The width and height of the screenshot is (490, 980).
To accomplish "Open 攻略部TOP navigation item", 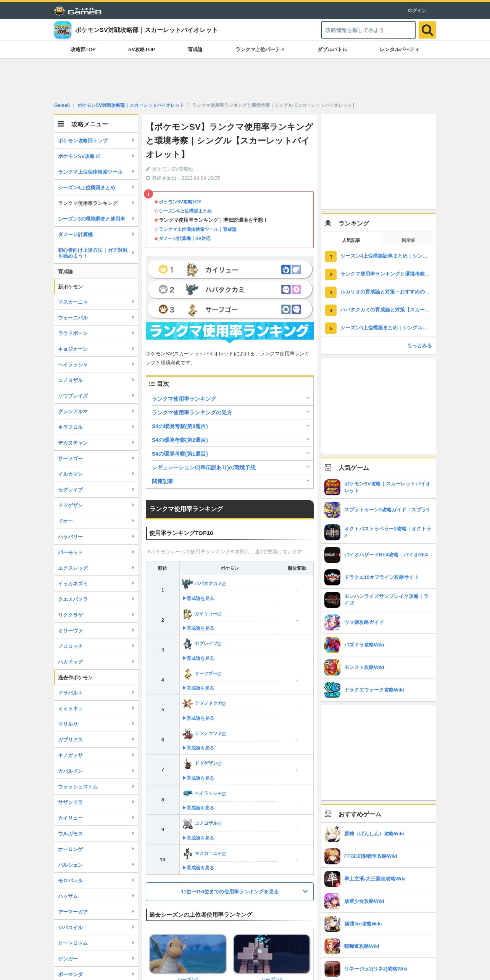I will 83,49.
